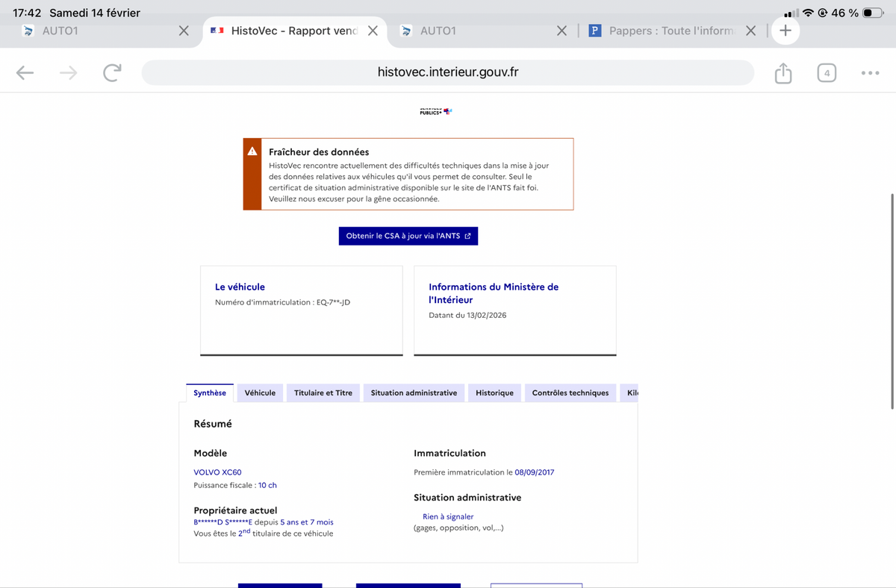Click the warning triangle in the alert banner
The image size is (896, 588).
tap(252, 151)
